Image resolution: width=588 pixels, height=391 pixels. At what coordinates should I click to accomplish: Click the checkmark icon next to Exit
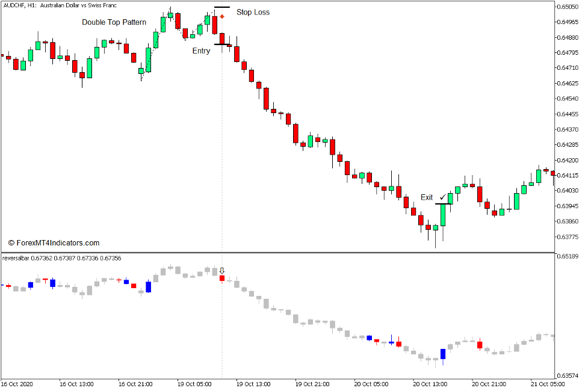[x=444, y=196]
